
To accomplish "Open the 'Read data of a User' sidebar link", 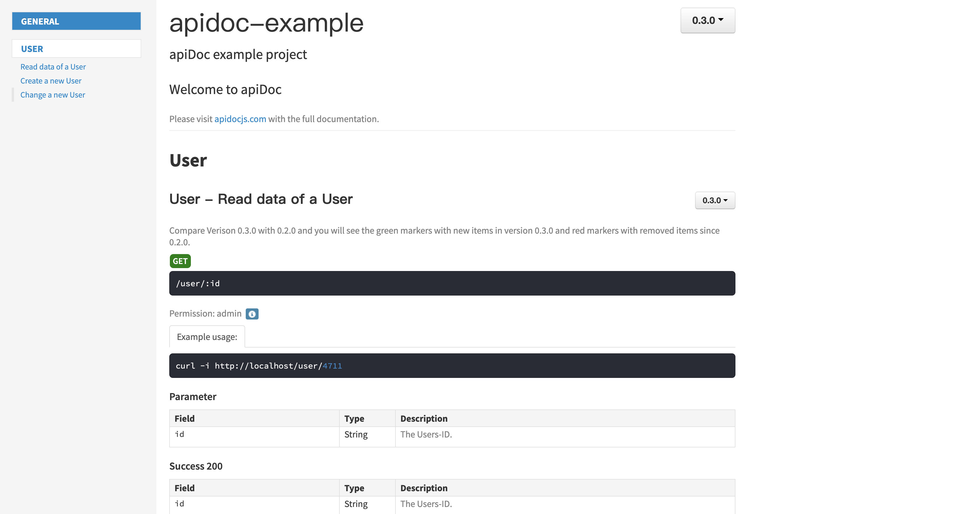I will pos(53,67).
